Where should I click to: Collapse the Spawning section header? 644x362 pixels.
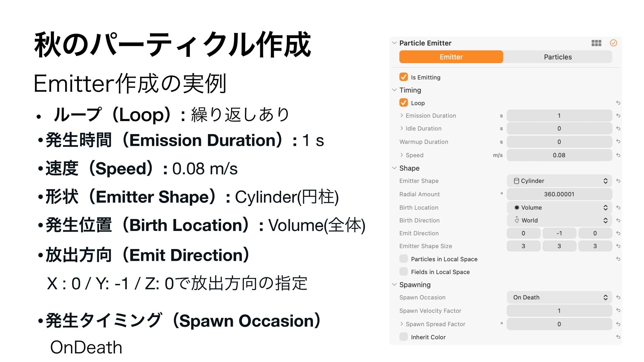pos(394,285)
